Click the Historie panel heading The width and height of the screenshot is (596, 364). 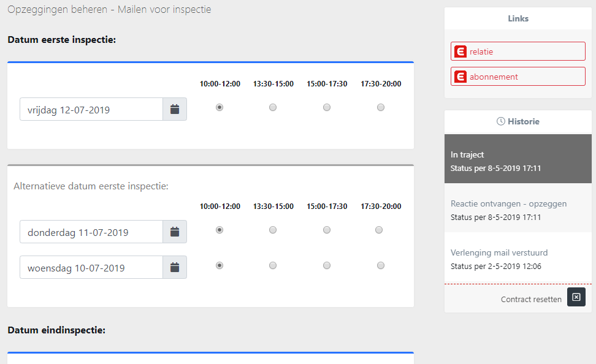[x=518, y=121]
